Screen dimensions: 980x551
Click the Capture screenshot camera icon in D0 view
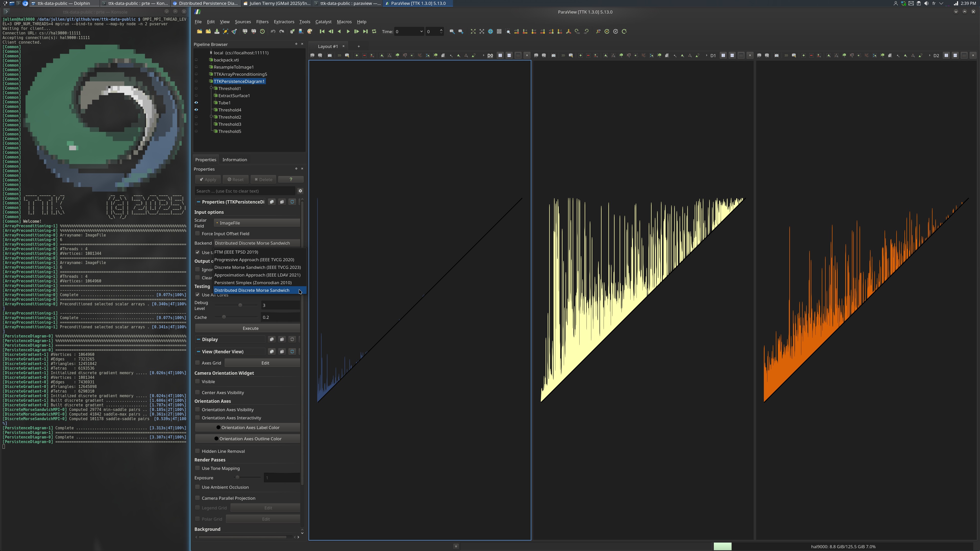point(329,56)
